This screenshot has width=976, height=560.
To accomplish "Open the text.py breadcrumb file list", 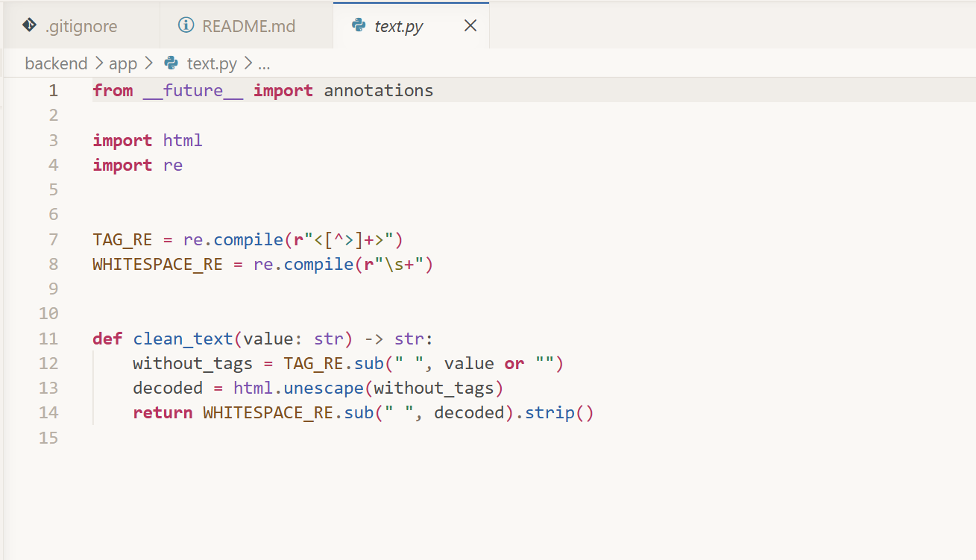I will click(x=212, y=63).
